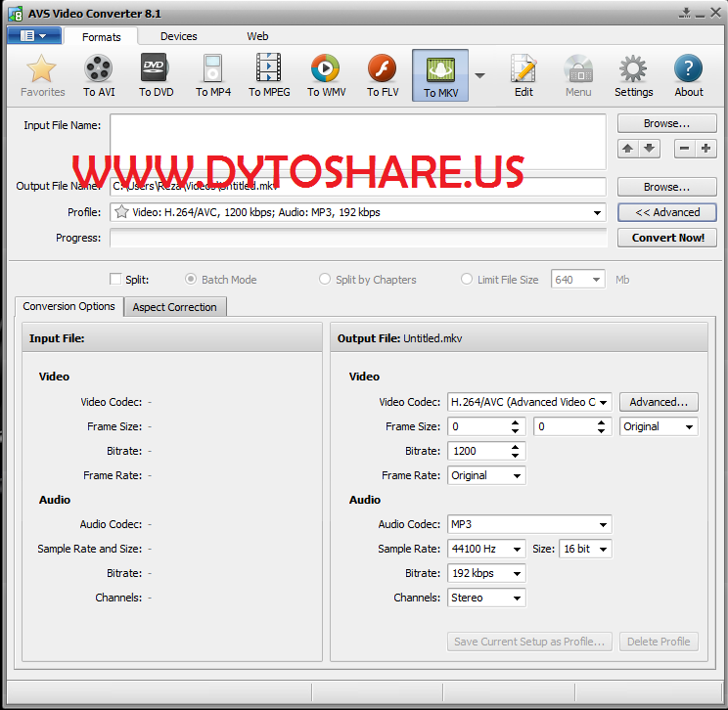Select the To MPEG format icon

pyautogui.click(x=269, y=75)
